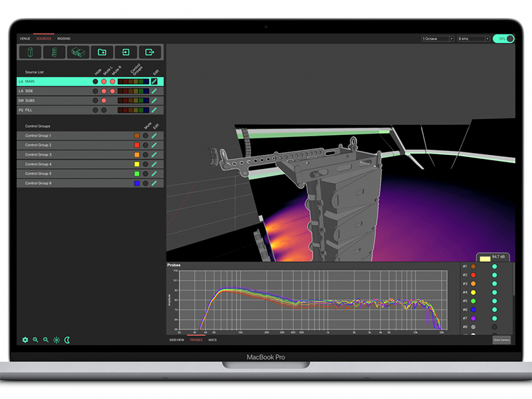Image resolution: width=532 pixels, height=399 pixels.
Task: Enable probe #8 using its dark toggle
Action: tap(494, 327)
